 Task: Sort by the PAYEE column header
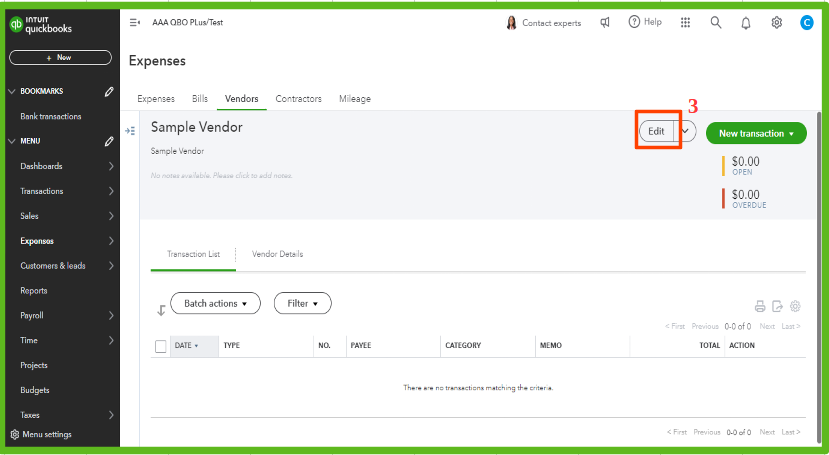tap(361, 346)
